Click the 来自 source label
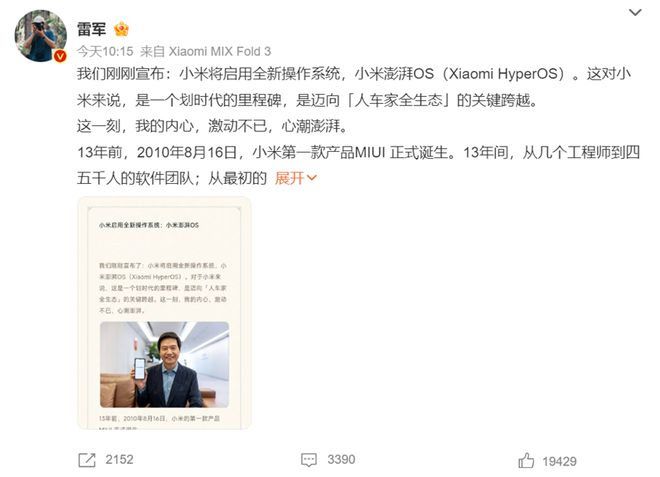This screenshot has height=477, width=660. tap(152, 51)
